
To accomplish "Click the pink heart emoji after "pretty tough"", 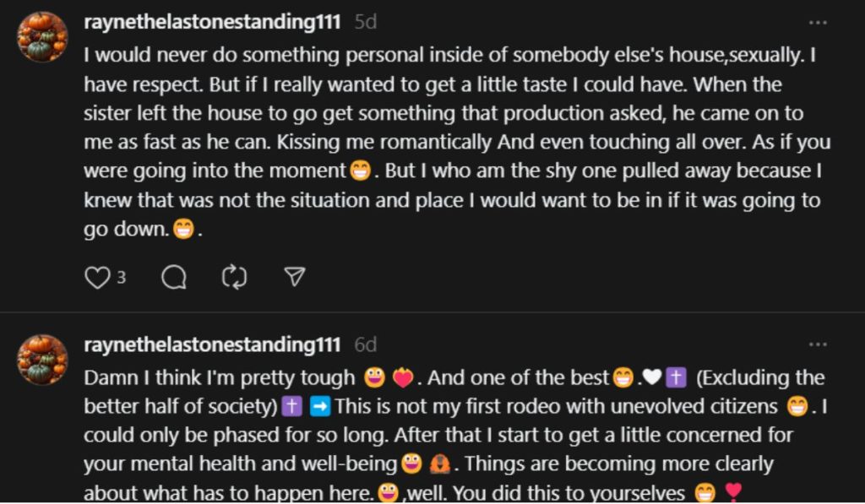I will 403,378.
